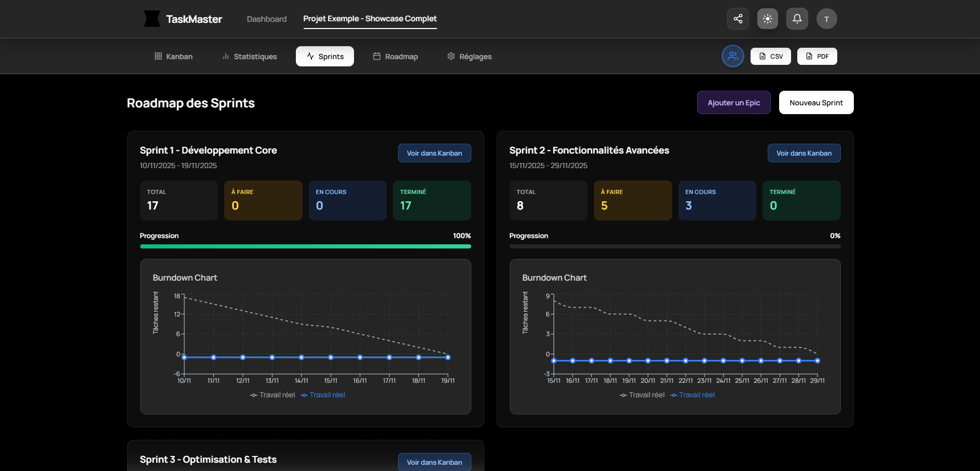Click the Nouveau Sprint button
The width and height of the screenshot is (980, 471).
816,102
